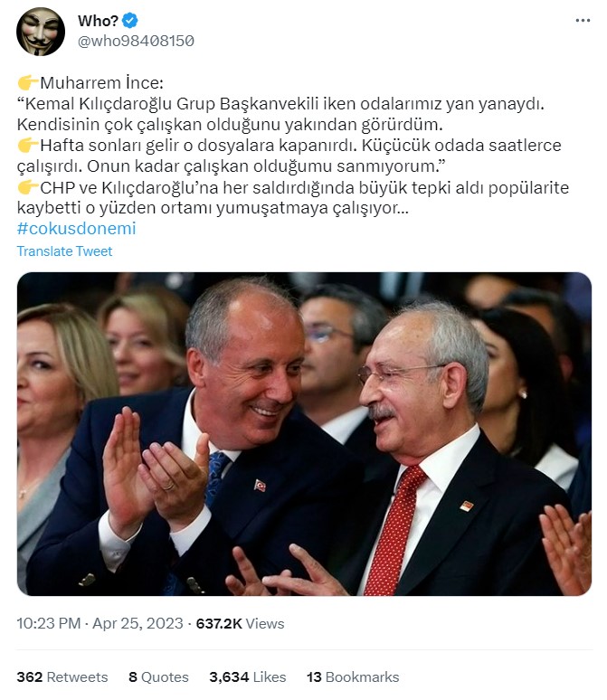Click the first pointing hand emoji
The height and width of the screenshot is (700, 607).
tap(28, 83)
